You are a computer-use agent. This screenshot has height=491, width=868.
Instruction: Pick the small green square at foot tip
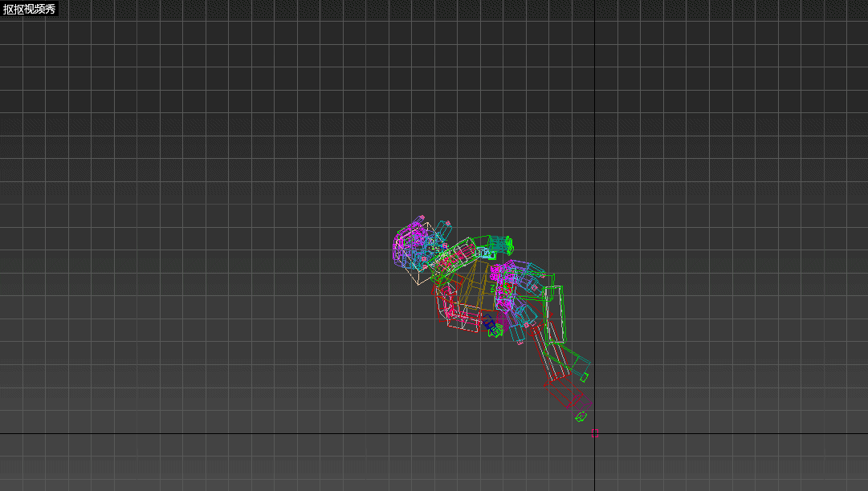coord(585,376)
